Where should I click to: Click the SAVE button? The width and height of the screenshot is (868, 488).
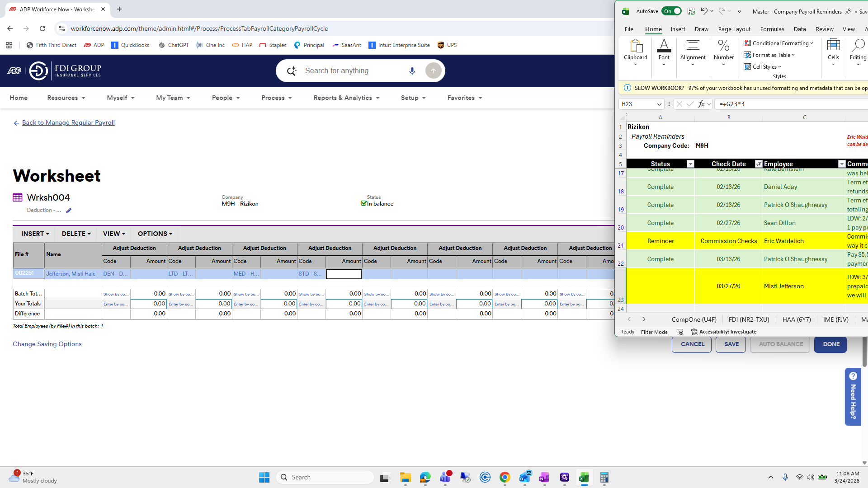pos(731,344)
